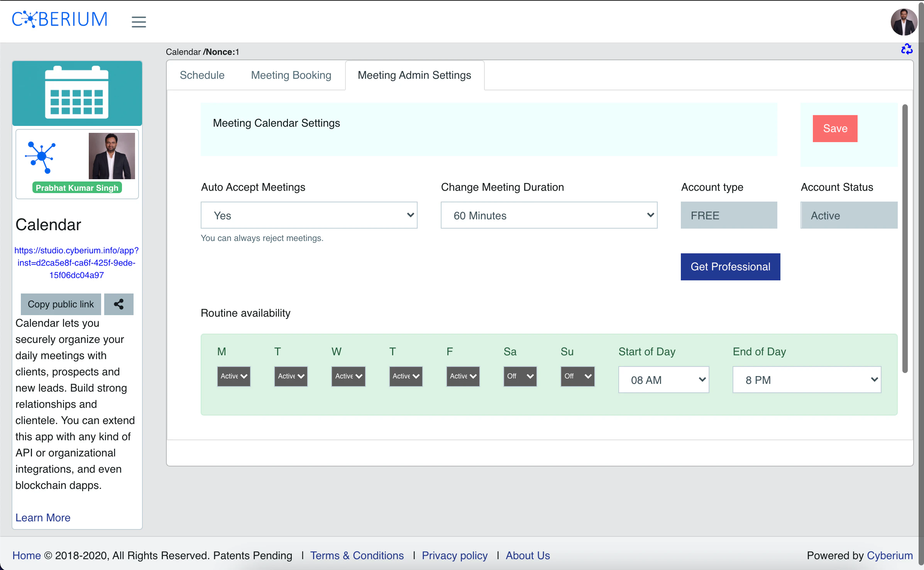Visit the About Us page
924x570 pixels.
[528, 555]
